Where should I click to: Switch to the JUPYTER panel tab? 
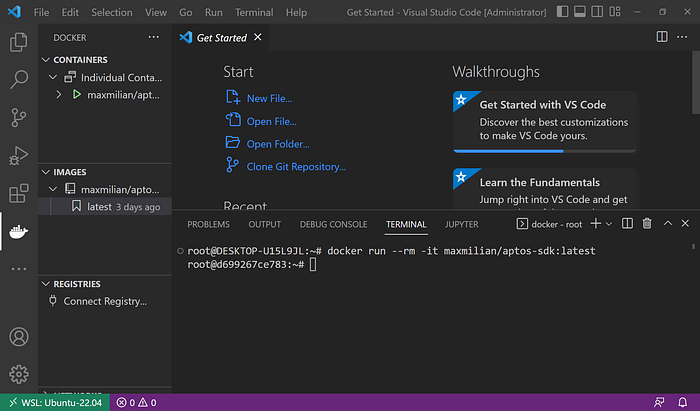(462, 224)
